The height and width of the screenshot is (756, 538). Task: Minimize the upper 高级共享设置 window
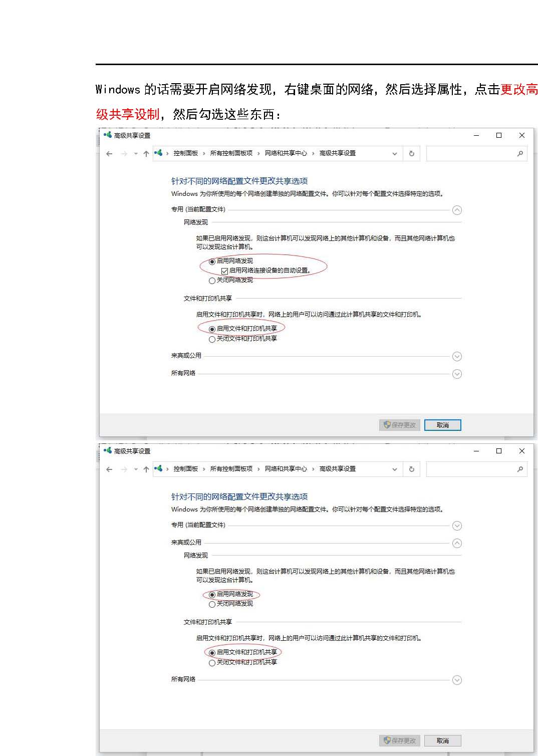pyautogui.click(x=476, y=135)
